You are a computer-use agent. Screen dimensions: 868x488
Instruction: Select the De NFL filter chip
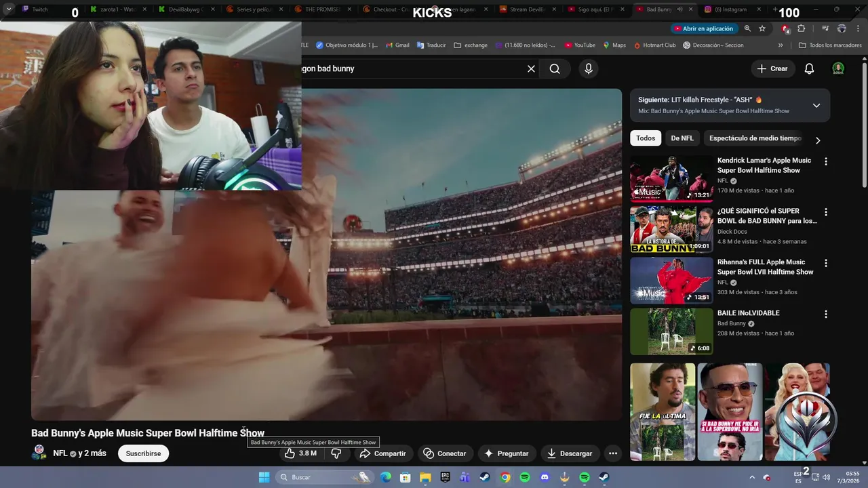(682, 138)
